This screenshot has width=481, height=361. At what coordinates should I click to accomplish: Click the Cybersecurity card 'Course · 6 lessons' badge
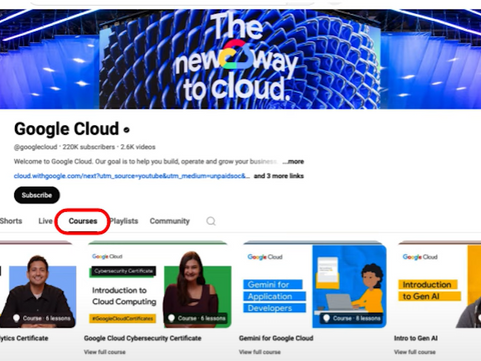point(197,318)
